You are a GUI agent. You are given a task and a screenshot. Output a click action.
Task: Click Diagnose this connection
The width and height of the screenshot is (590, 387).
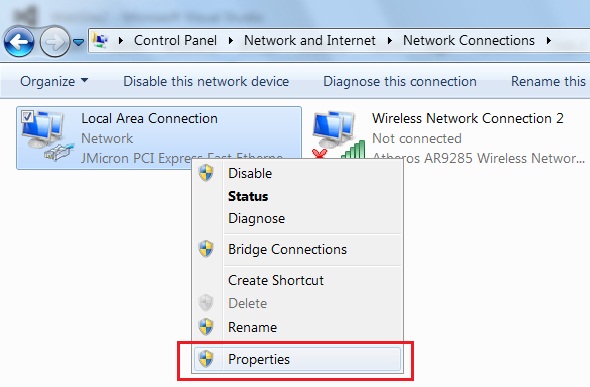(400, 81)
